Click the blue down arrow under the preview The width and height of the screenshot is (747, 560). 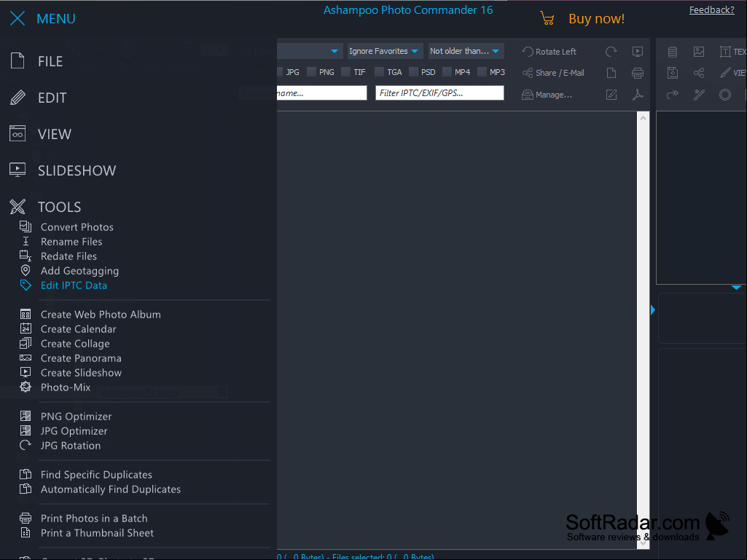point(736,287)
